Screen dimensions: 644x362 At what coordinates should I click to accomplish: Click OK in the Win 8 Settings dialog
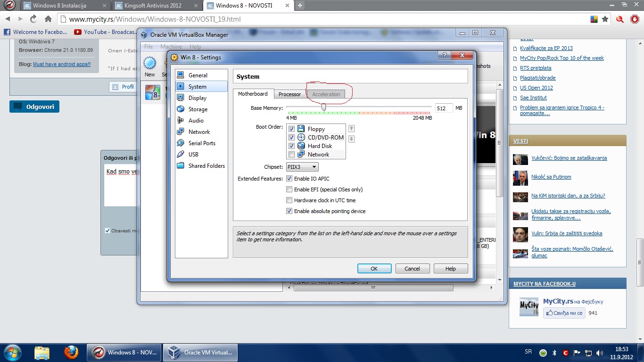click(x=374, y=269)
